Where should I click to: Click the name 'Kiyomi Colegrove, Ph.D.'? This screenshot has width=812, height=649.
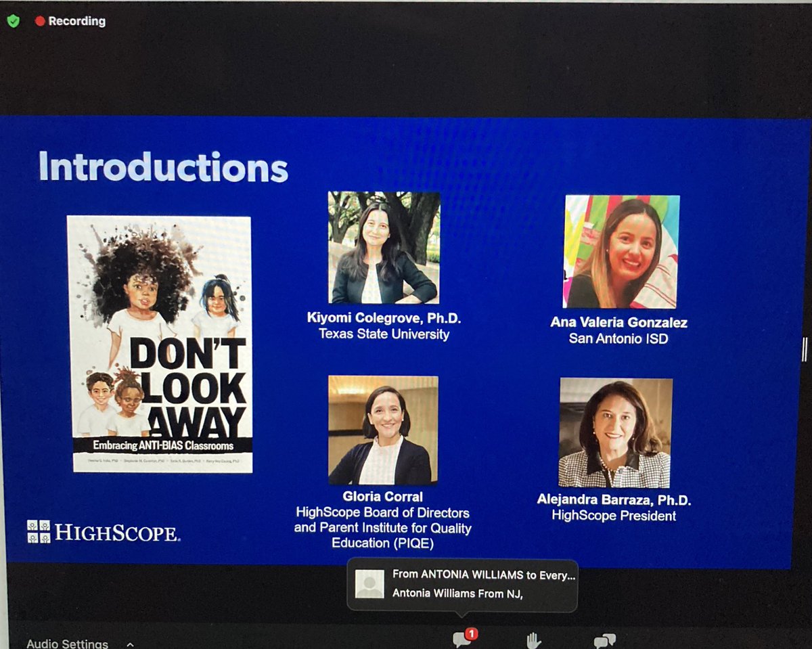pos(384,318)
